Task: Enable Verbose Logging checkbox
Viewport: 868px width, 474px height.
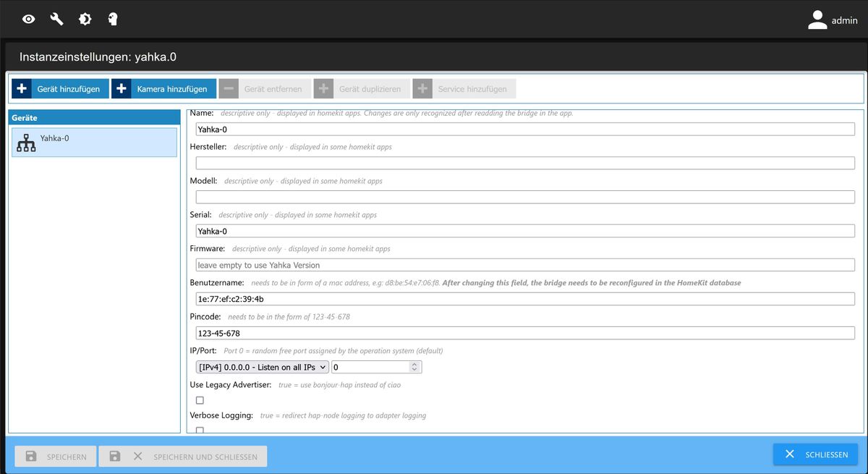Action: click(200, 431)
